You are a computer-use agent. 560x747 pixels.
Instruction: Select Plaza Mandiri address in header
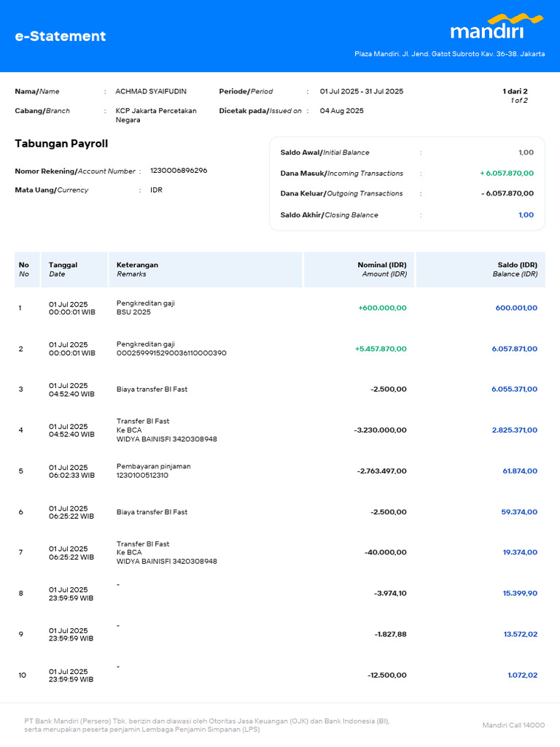pos(449,54)
